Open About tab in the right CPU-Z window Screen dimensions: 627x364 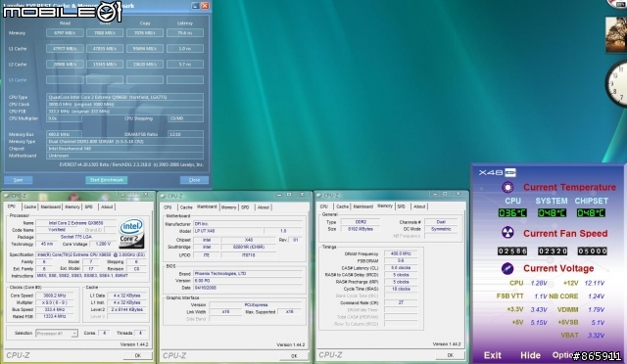pos(419,206)
